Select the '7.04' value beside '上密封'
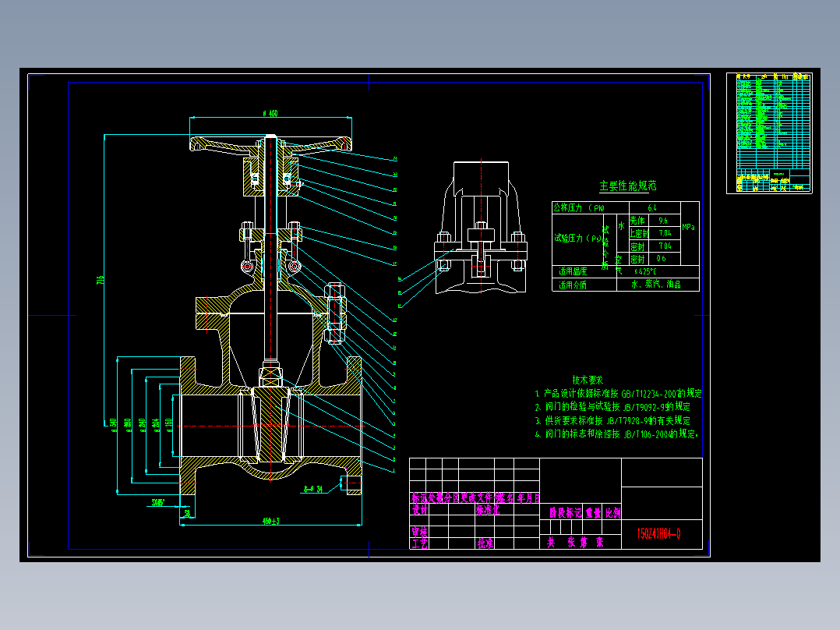 click(665, 233)
